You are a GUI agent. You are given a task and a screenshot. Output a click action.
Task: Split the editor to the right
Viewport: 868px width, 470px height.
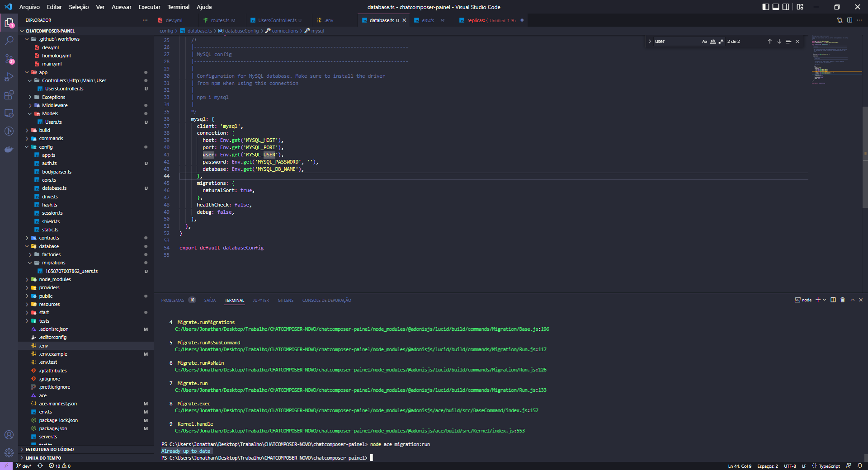(849, 20)
